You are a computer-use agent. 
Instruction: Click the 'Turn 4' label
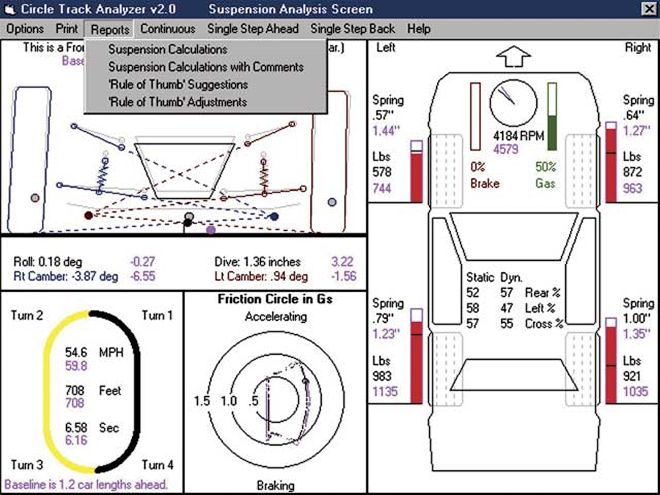157,465
